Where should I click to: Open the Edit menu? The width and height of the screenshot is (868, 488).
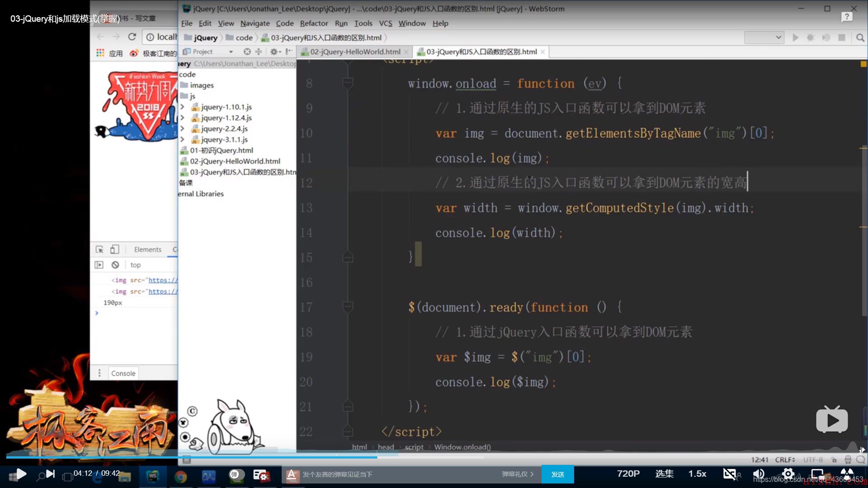[x=205, y=23]
